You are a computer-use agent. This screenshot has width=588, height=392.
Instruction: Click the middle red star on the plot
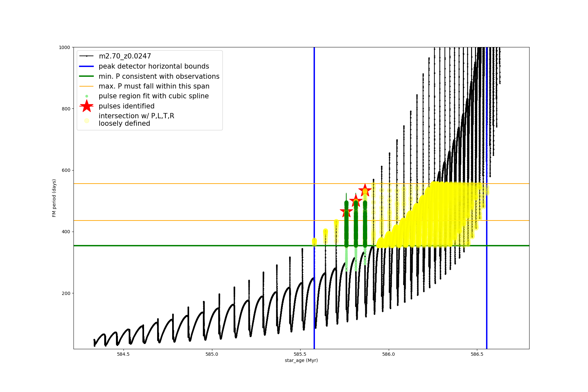tap(356, 201)
